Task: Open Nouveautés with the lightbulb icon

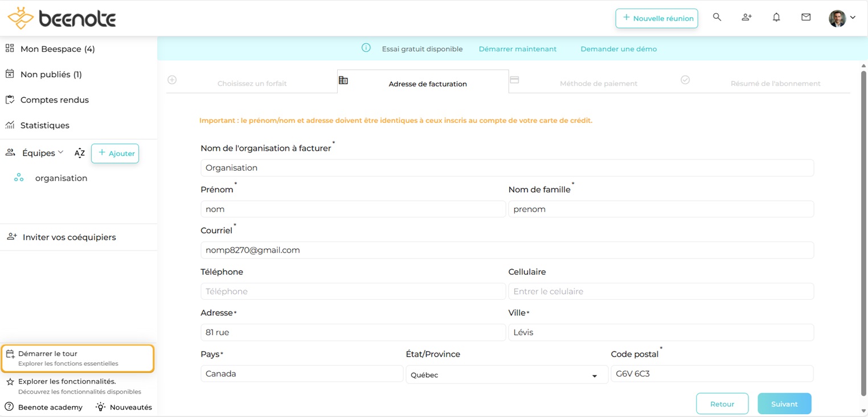Action: click(124, 407)
